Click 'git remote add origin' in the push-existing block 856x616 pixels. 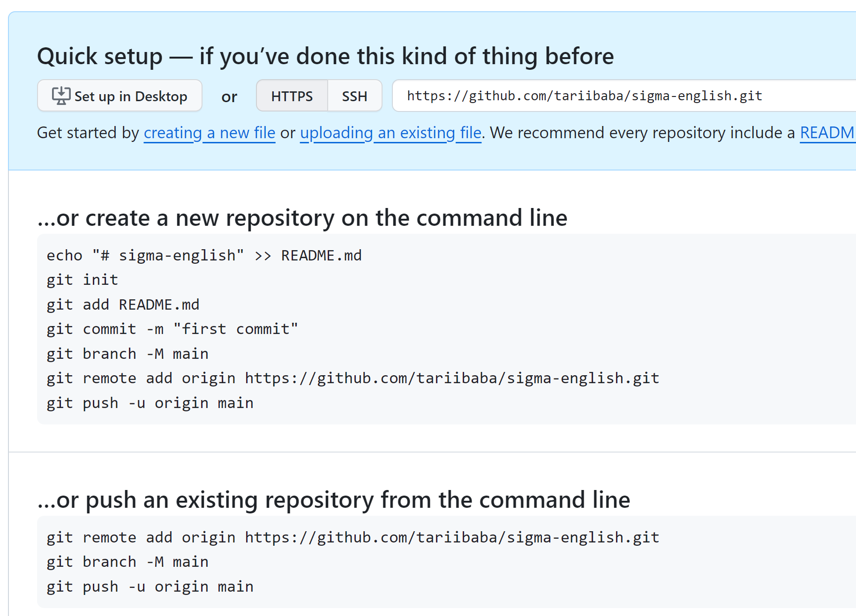[353, 538]
